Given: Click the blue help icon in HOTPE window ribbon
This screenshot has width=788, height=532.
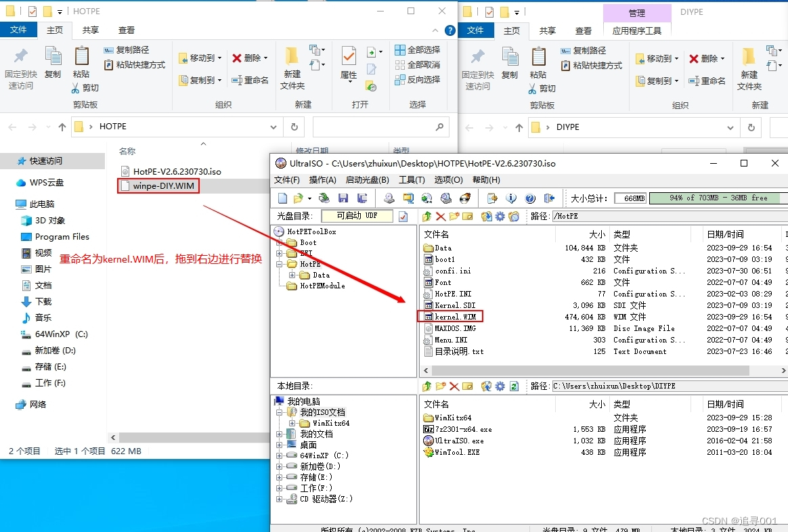Looking at the screenshot, I should pos(450,30).
